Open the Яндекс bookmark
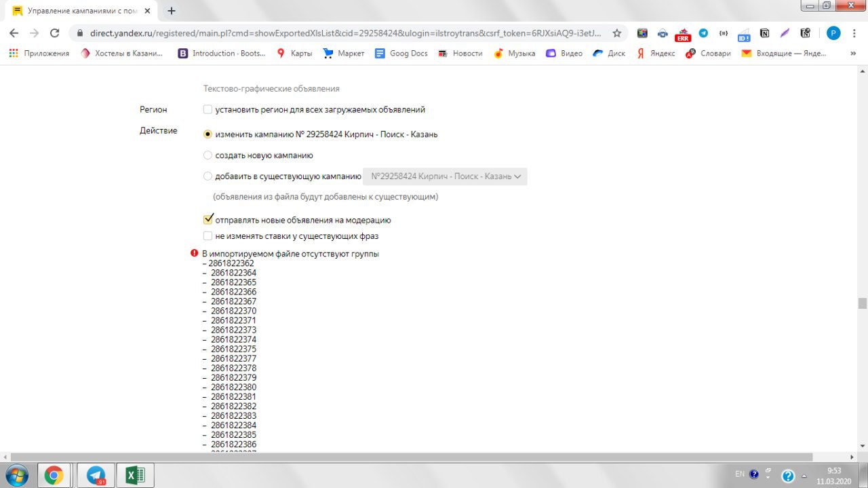This screenshot has width=868, height=488. 656,53
